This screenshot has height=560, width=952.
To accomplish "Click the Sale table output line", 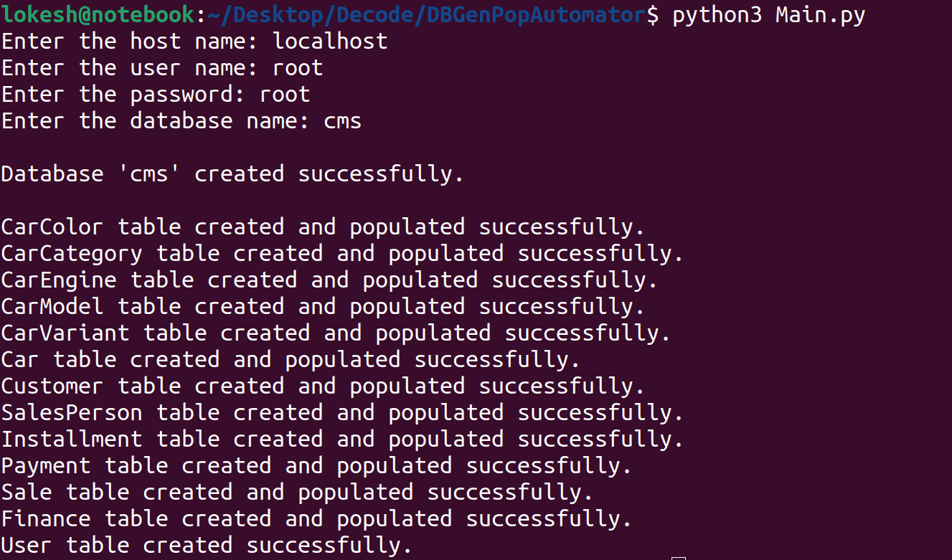I will [297, 492].
